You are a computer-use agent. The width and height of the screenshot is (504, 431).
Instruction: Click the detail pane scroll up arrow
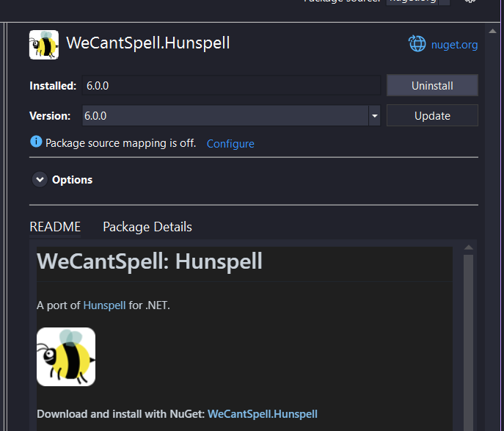click(492, 31)
